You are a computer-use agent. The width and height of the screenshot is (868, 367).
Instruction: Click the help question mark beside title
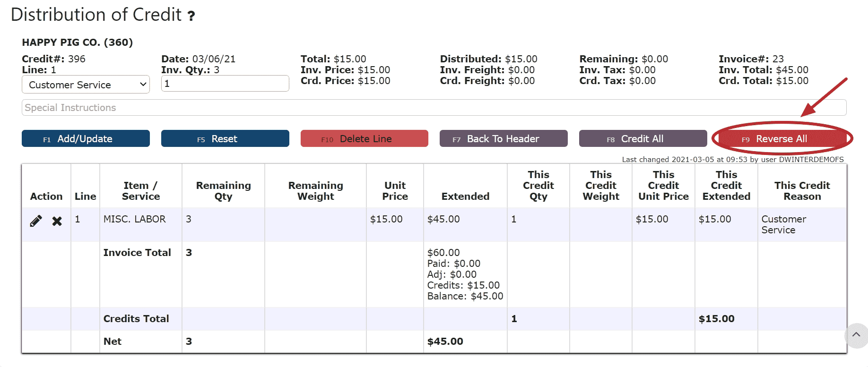pyautogui.click(x=191, y=17)
